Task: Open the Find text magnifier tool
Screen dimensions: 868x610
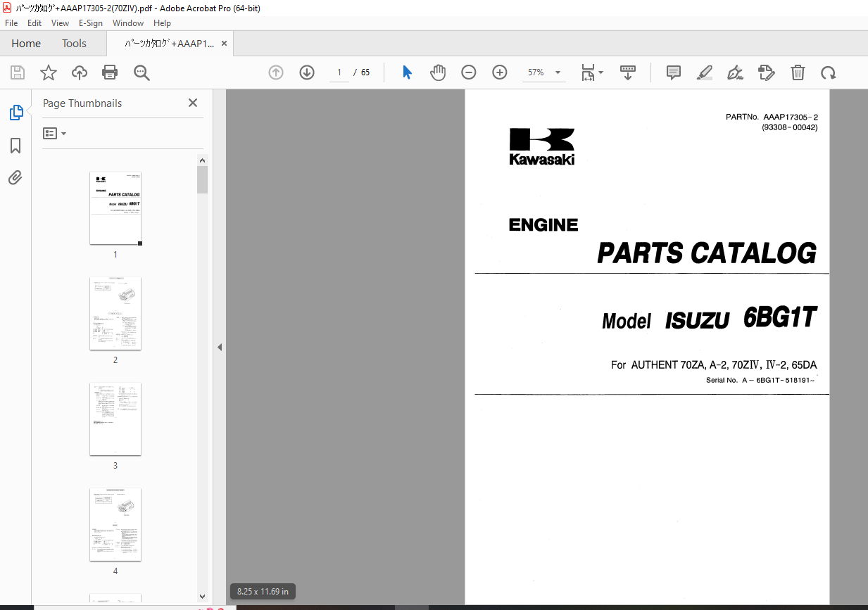Action: [x=141, y=72]
